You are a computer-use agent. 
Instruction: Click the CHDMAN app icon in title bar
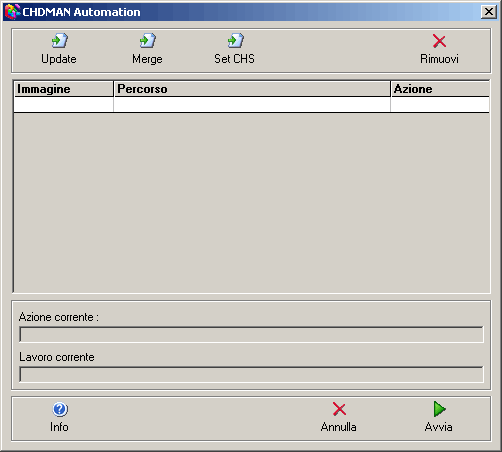click(x=12, y=12)
